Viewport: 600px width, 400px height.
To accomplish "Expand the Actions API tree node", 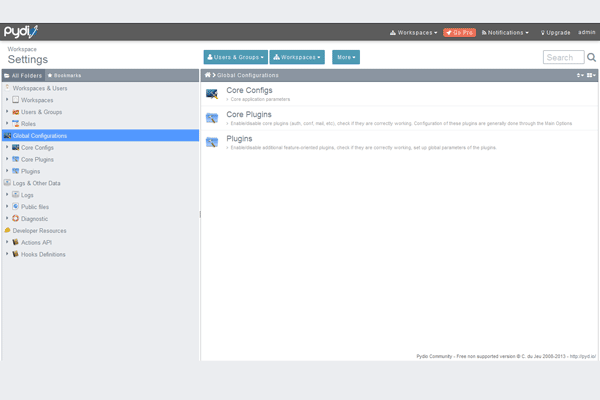I will (x=6, y=242).
